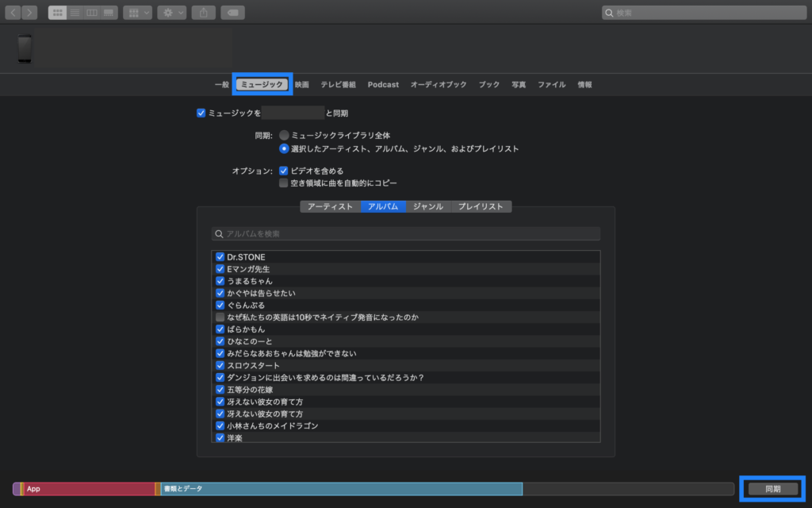The height and width of the screenshot is (508, 812).
Task: Switch to the アルバム segment
Action: pyautogui.click(x=383, y=206)
